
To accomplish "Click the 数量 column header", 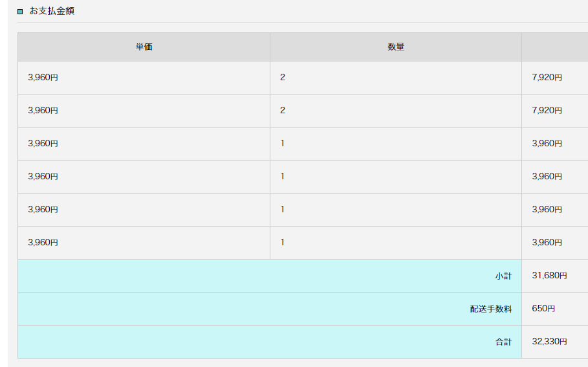I will coord(396,47).
